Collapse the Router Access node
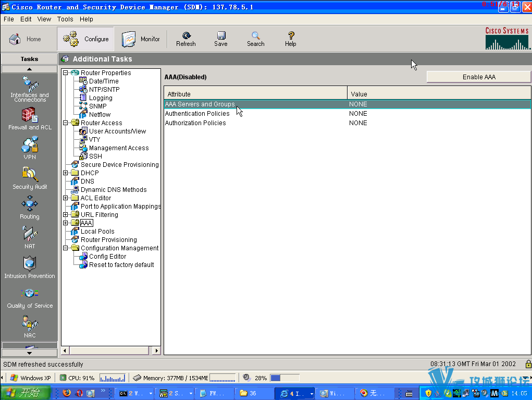 pyautogui.click(x=66, y=123)
